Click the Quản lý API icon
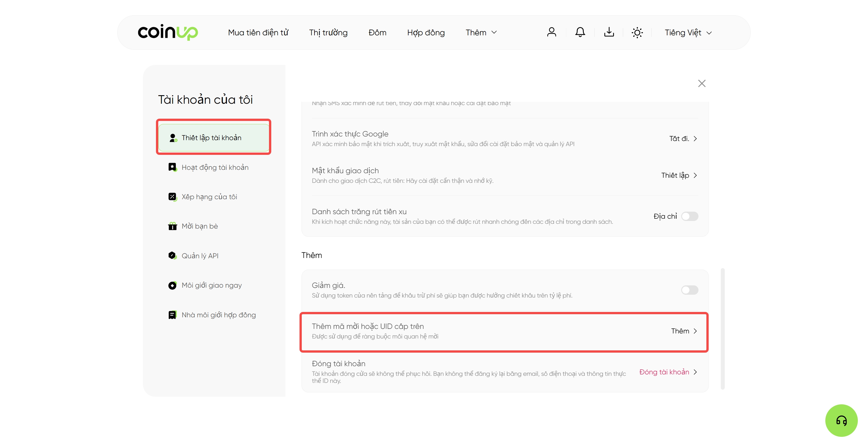 pos(173,256)
